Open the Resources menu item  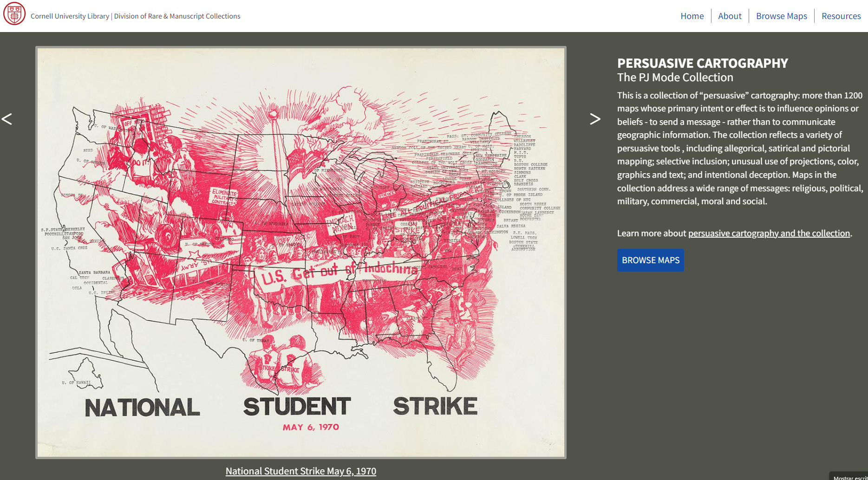(x=841, y=16)
